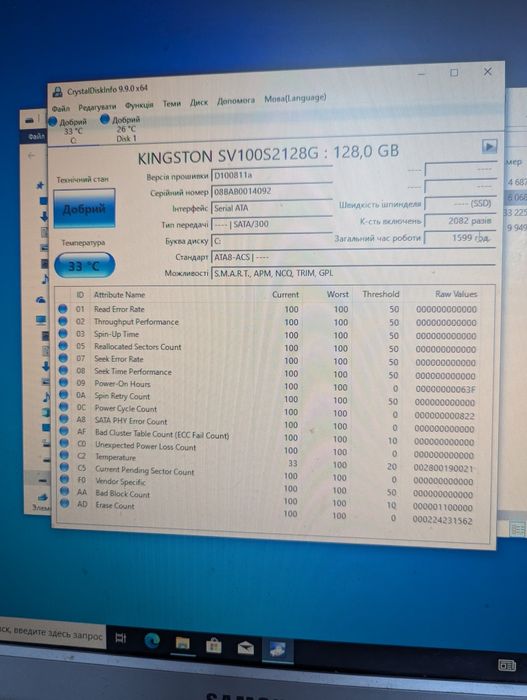Viewport: 527px width, 700px height.
Task: Click the status circle for Spin Retry Count
Action: [64, 394]
